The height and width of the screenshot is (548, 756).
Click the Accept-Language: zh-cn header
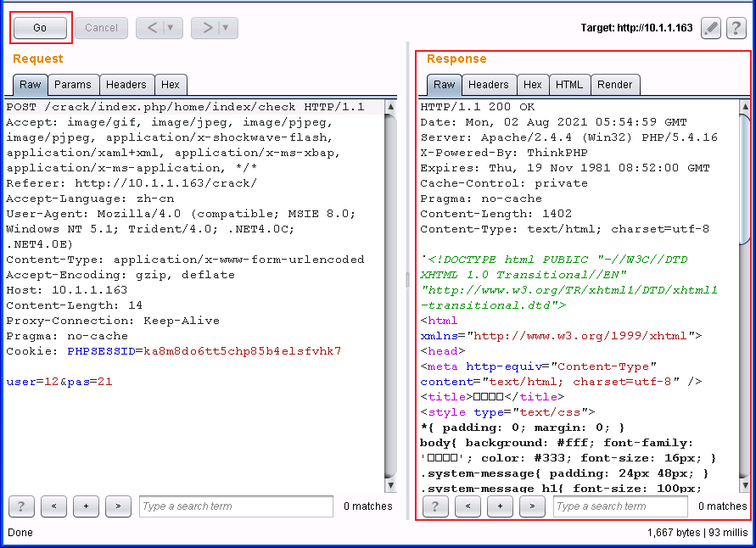coord(90,199)
